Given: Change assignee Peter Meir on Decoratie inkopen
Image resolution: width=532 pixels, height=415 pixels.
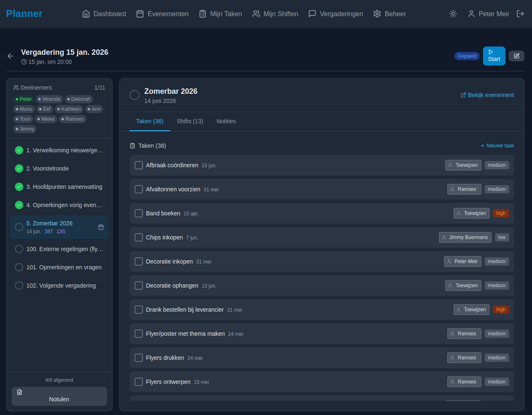Looking at the screenshot, I should pos(463,261).
